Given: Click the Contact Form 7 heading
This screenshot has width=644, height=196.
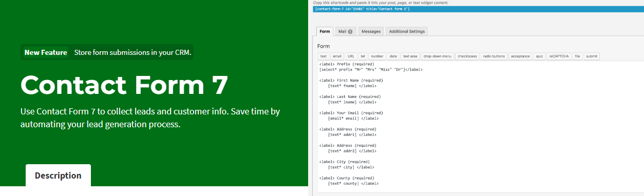Looking at the screenshot, I should tap(124, 85).
